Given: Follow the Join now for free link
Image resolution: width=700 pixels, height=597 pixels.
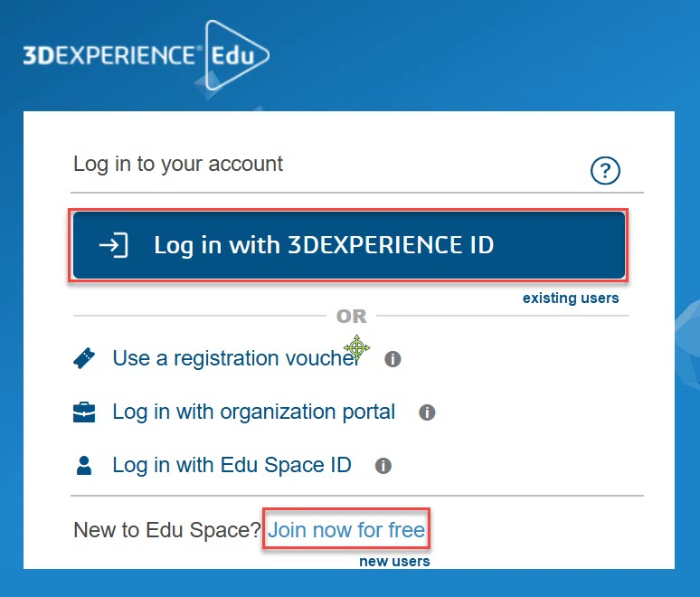Looking at the screenshot, I should [346, 530].
